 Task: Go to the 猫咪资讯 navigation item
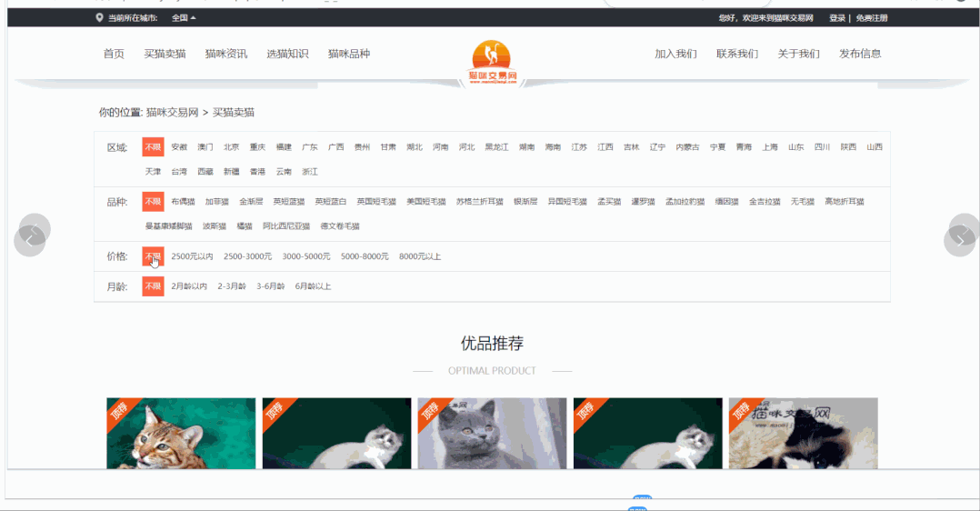[x=225, y=54]
